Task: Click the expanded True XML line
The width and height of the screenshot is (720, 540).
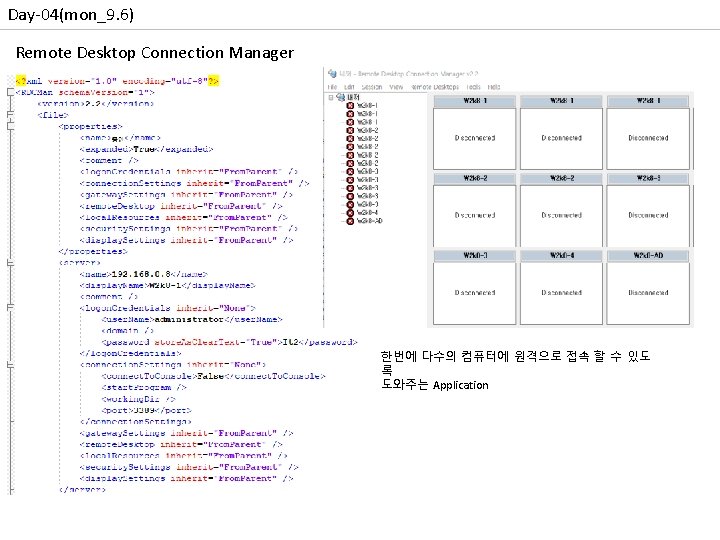Action: (x=146, y=149)
